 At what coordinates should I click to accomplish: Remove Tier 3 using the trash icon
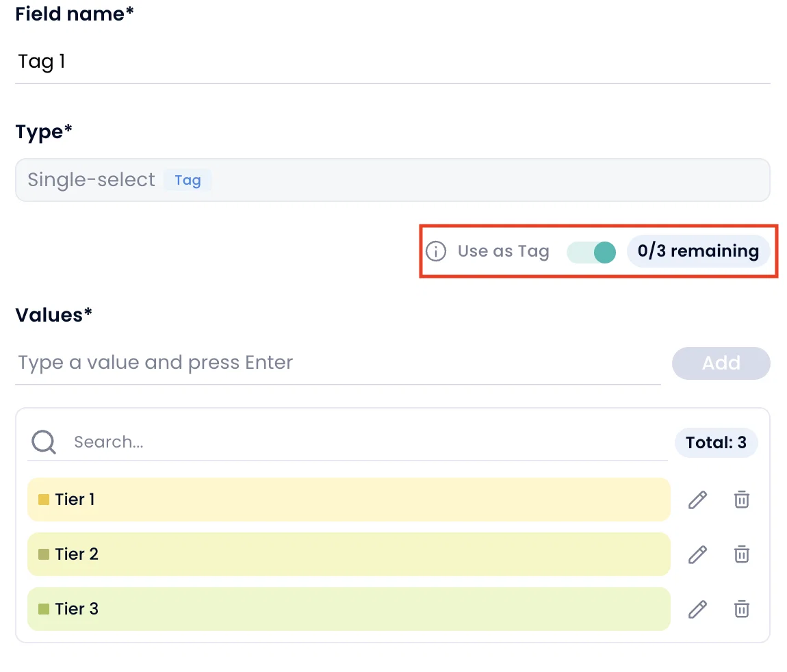tap(741, 609)
